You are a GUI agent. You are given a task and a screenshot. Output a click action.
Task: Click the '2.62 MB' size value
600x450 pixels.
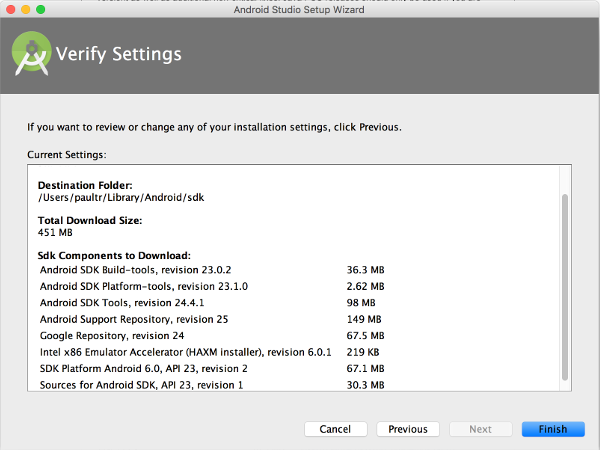(x=365, y=286)
